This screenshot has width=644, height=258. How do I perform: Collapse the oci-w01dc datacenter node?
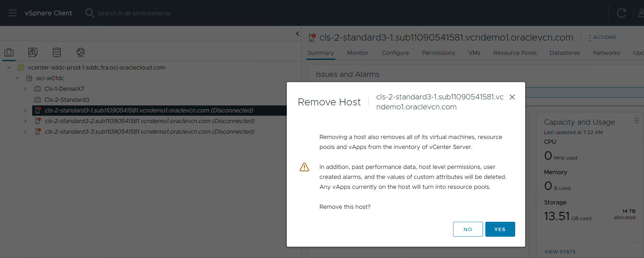[17, 78]
